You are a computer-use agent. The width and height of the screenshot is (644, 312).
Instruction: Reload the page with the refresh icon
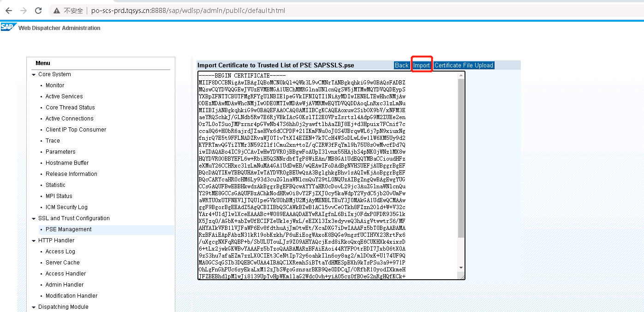click(x=38, y=10)
